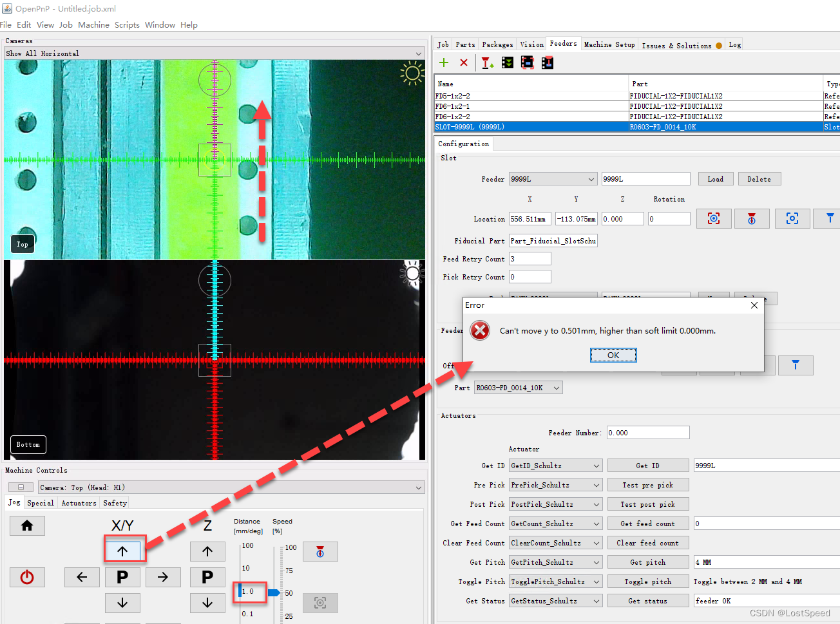Click the Feed Retry Count field
The height and width of the screenshot is (624, 840).
pyautogui.click(x=530, y=259)
